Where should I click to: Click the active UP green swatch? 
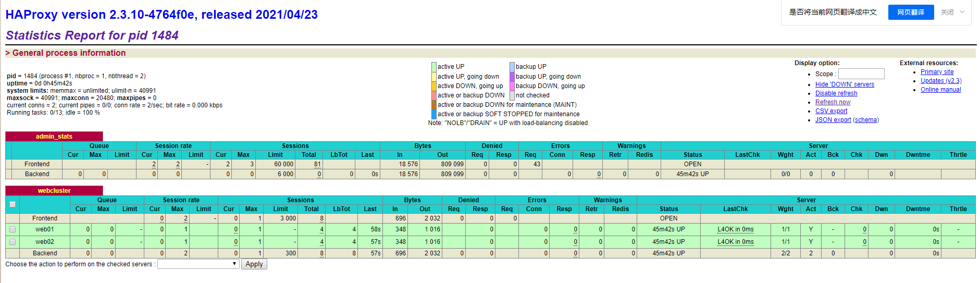434,67
